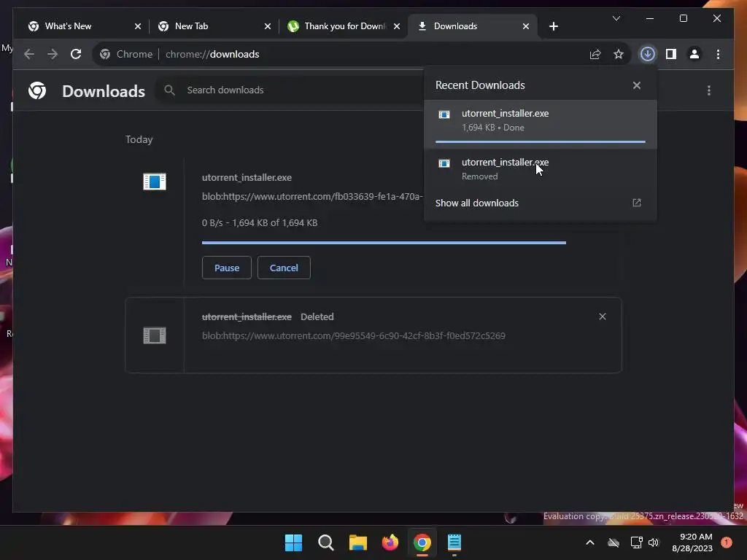Click the blob URL of the active download
Viewport: 747px width, 560px height.
tap(312, 197)
